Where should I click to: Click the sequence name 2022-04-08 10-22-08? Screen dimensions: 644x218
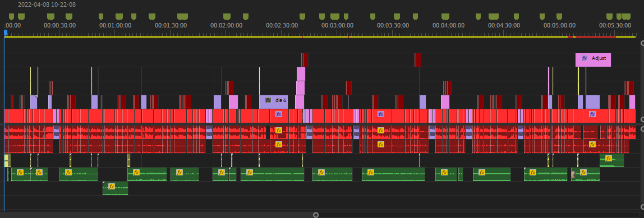(47, 5)
